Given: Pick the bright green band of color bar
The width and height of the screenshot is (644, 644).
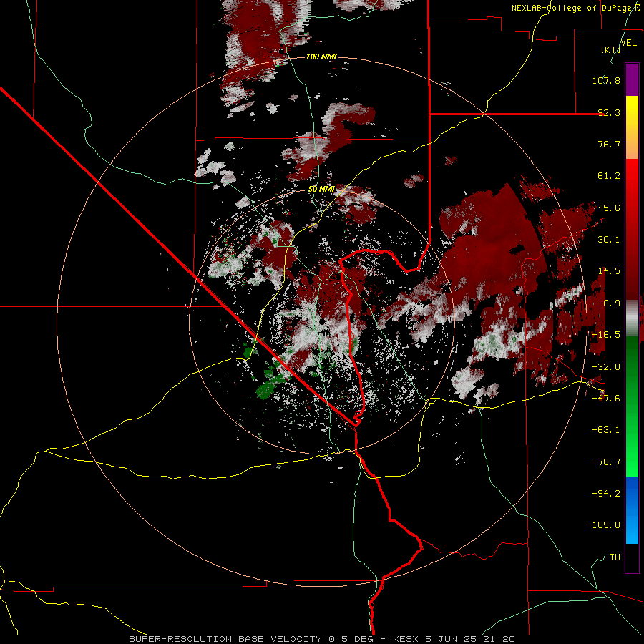Looking at the screenshot, I should click(632, 452).
